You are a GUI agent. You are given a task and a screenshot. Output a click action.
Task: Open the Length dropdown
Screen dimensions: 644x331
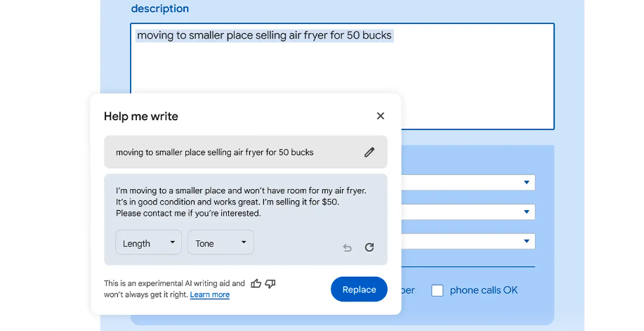[x=148, y=242]
